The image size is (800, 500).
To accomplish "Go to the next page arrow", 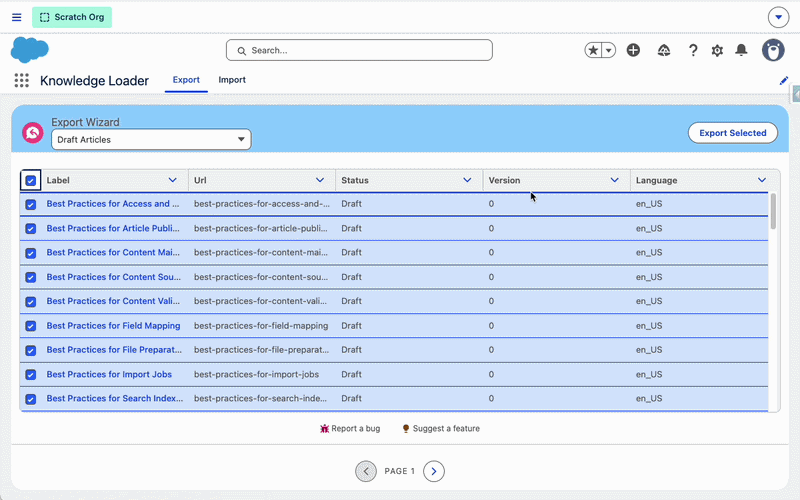I will [x=434, y=471].
